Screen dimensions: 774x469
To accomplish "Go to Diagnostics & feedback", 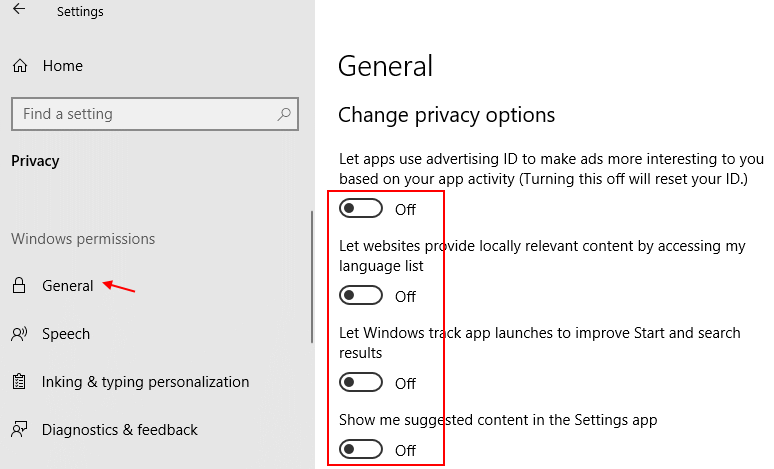I will pyautogui.click(x=120, y=430).
